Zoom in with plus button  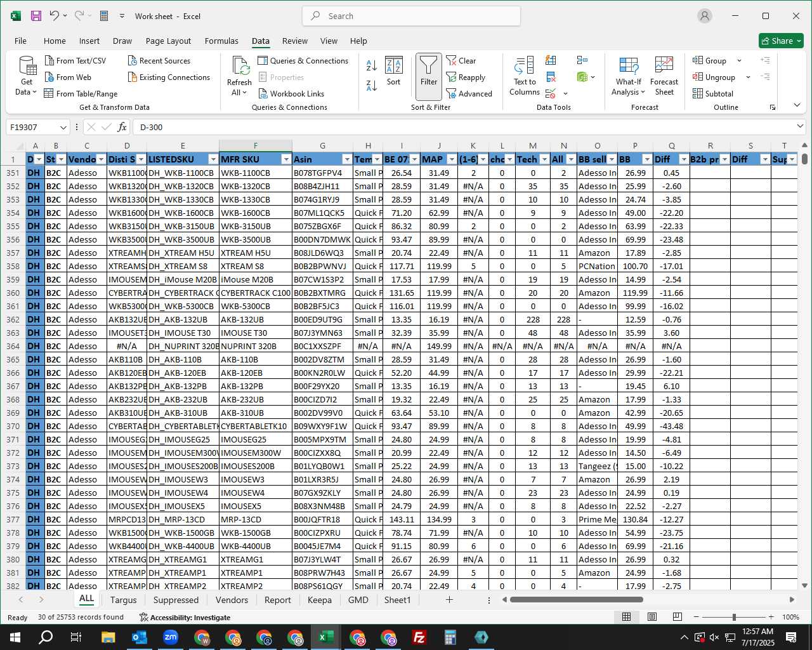point(771,617)
